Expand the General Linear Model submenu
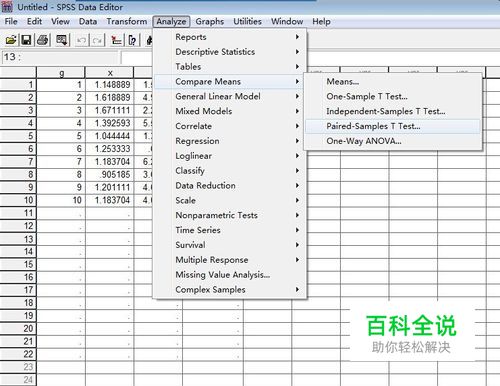Screen dimensions: 500x386 click(230, 96)
